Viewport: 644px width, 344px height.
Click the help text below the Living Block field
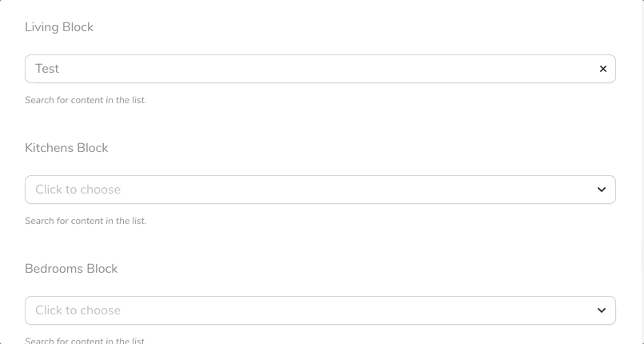tap(85, 100)
